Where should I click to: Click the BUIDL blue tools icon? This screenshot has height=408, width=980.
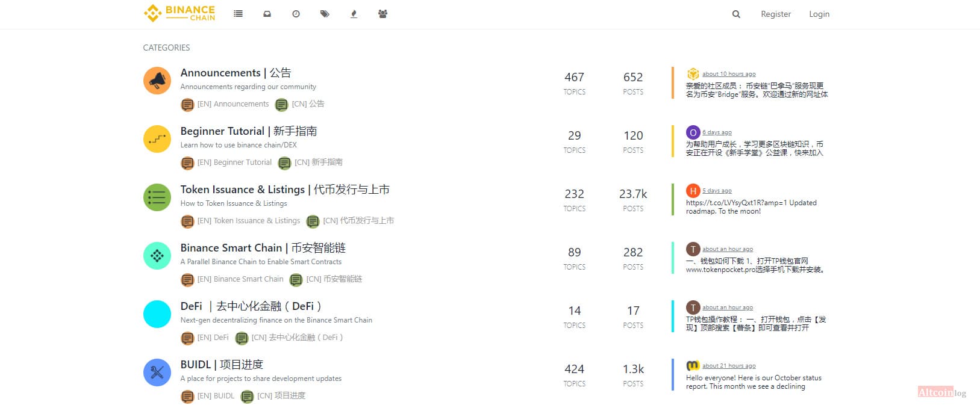click(x=157, y=372)
